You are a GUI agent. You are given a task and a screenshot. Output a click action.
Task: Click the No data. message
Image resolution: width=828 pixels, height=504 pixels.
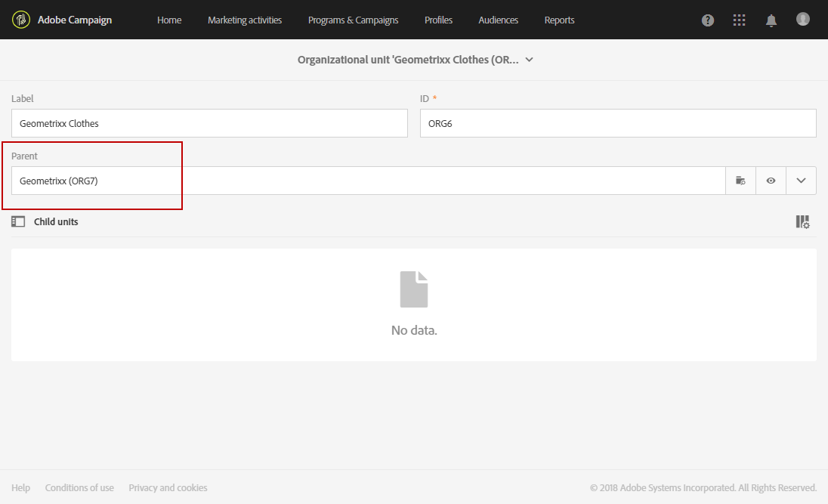(x=414, y=330)
